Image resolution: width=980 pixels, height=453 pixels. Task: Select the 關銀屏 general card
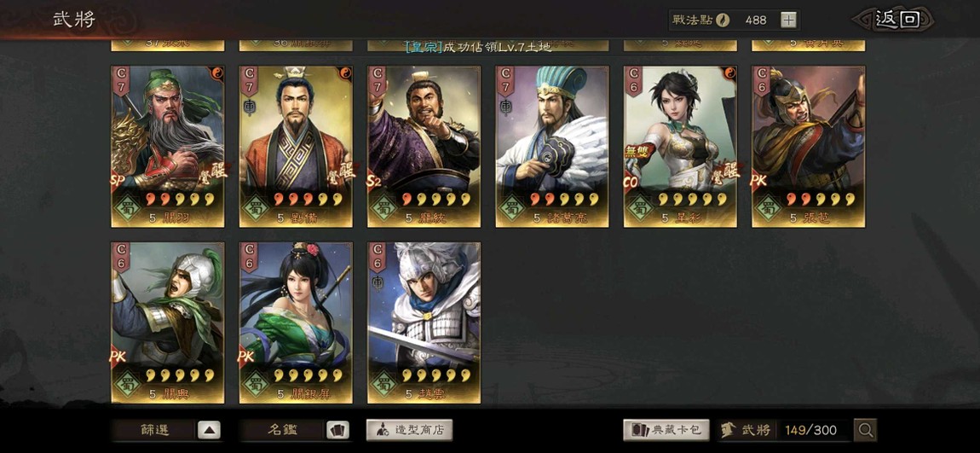click(296, 322)
